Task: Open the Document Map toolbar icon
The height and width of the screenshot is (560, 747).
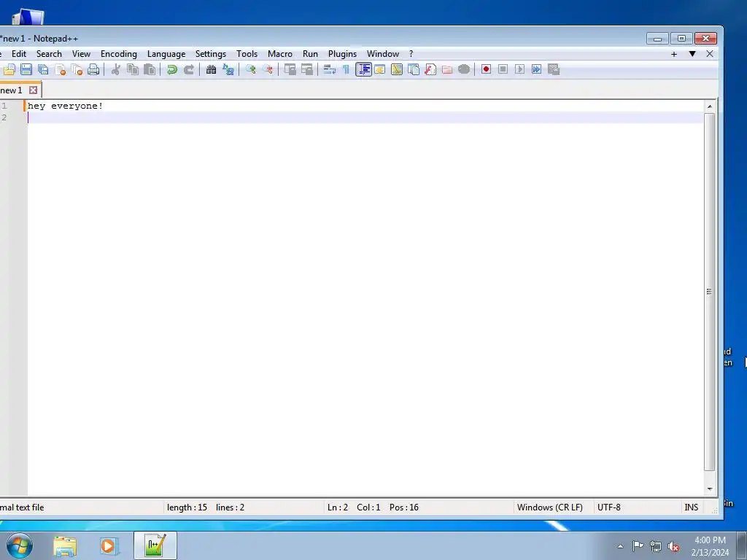Action: (396, 69)
